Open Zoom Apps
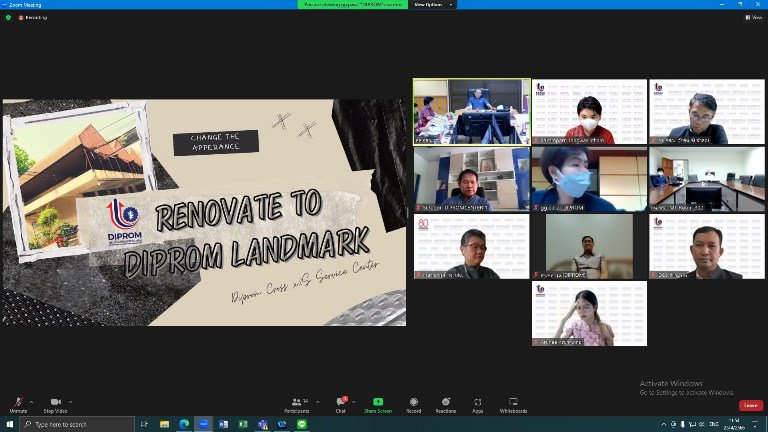Viewport: 768px width, 432px height. click(478, 405)
